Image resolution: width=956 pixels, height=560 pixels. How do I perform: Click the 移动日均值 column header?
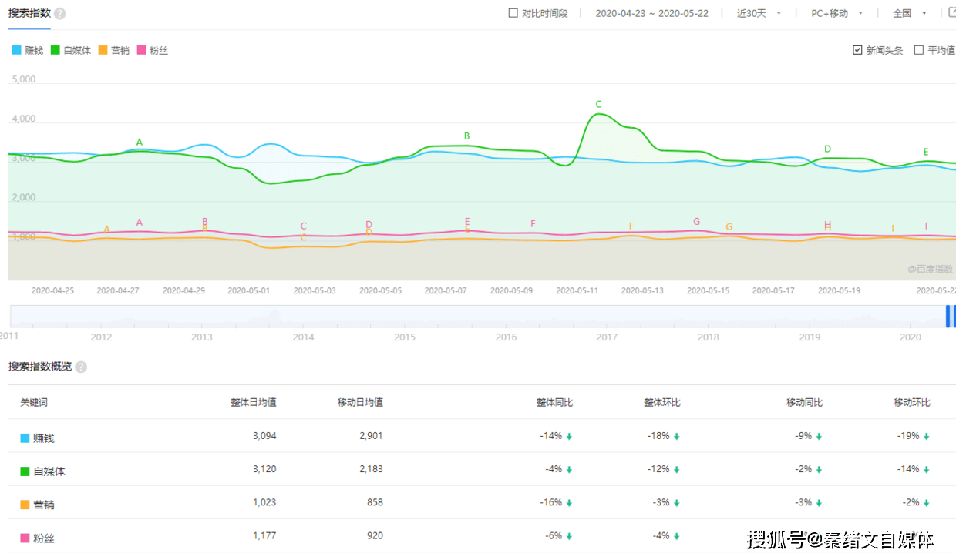point(360,402)
